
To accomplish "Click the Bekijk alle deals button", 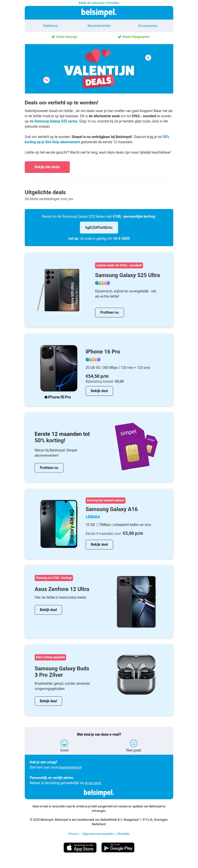I will coord(47,167).
